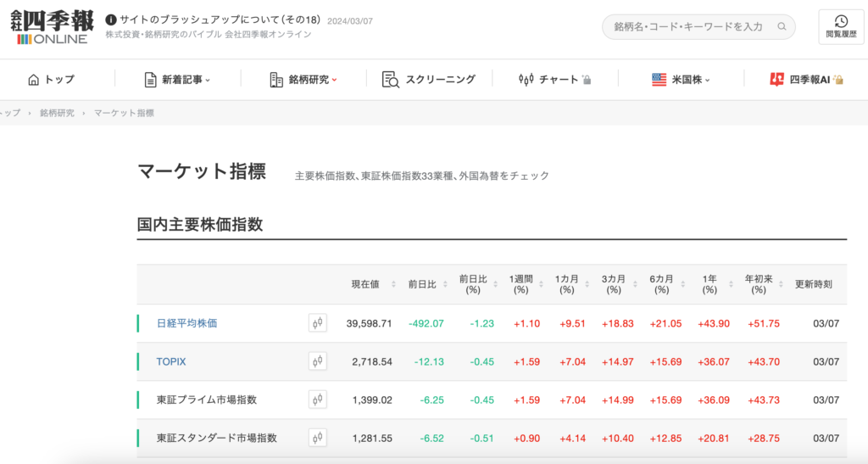
Task: Focus the 銘柄名・コード search field
Action: click(690, 27)
